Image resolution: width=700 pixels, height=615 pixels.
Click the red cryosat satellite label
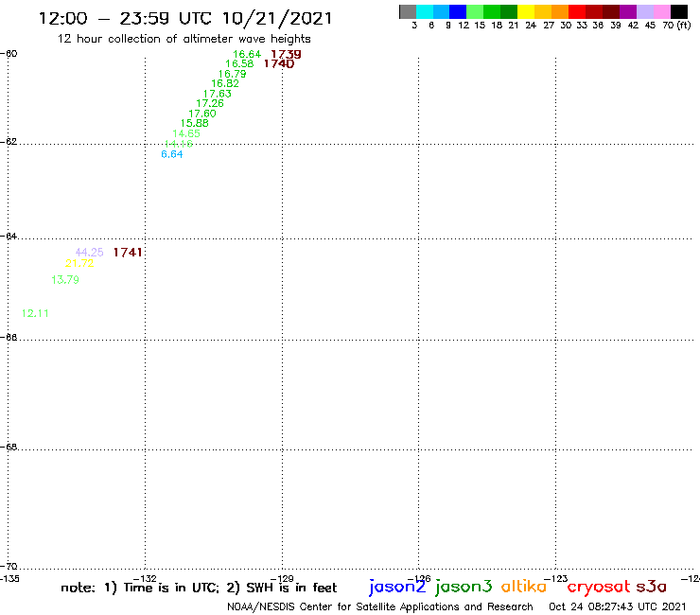(599, 588)
